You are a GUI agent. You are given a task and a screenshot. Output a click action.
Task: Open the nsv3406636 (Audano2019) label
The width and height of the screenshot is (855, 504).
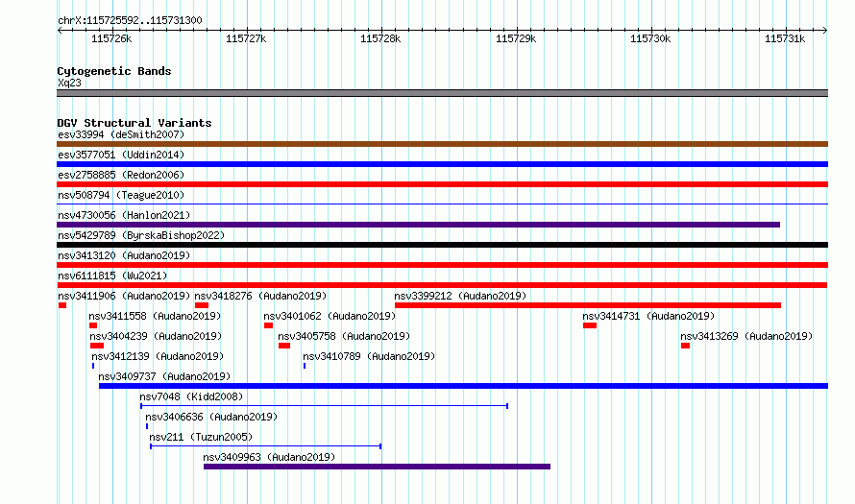[x=211, y=417]
